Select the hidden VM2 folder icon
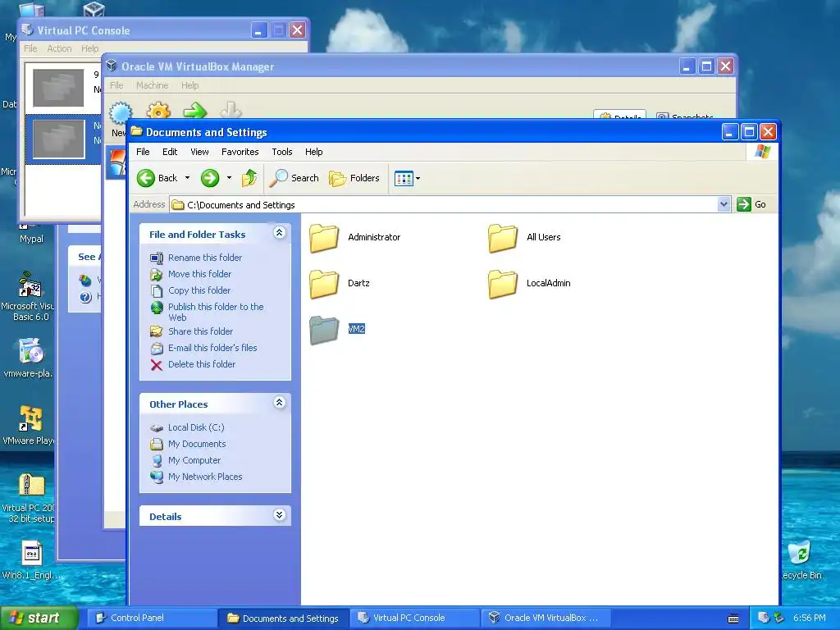 coord(325,329)
